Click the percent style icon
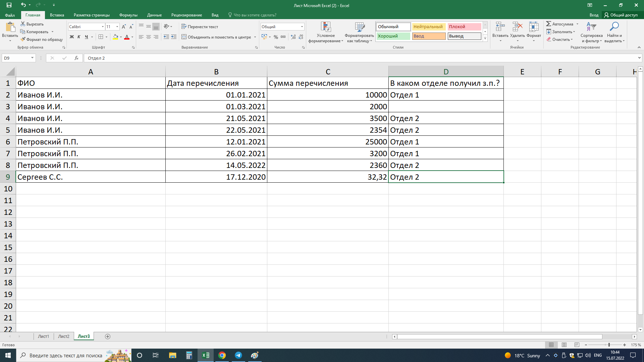This screenshot has height=362, width=644. click(276, 37)
